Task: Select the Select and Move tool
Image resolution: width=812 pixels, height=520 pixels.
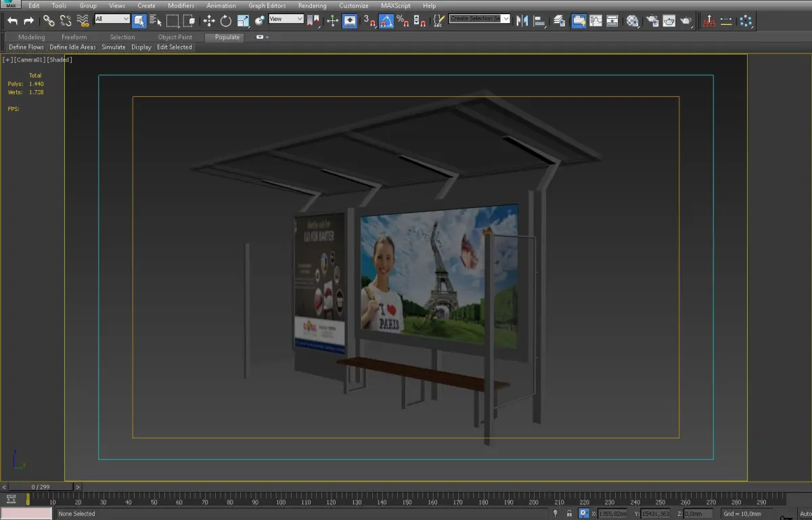Action: point(209,21)
